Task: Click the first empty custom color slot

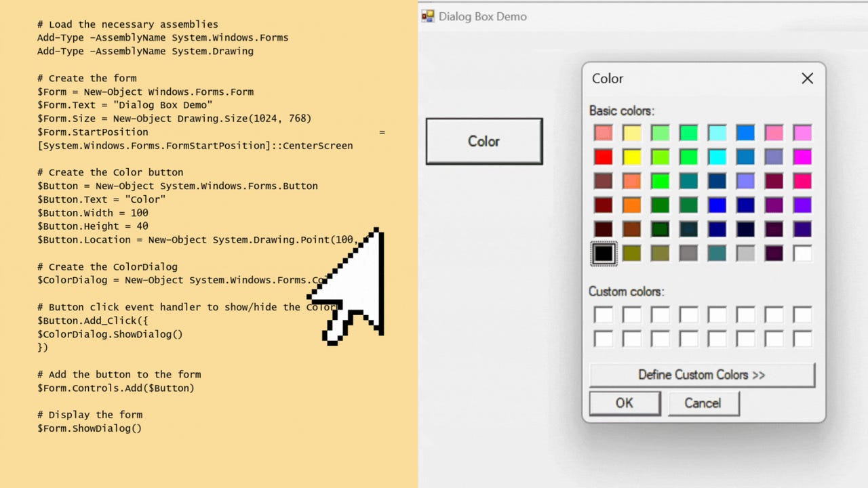Action: click(603, 314)
